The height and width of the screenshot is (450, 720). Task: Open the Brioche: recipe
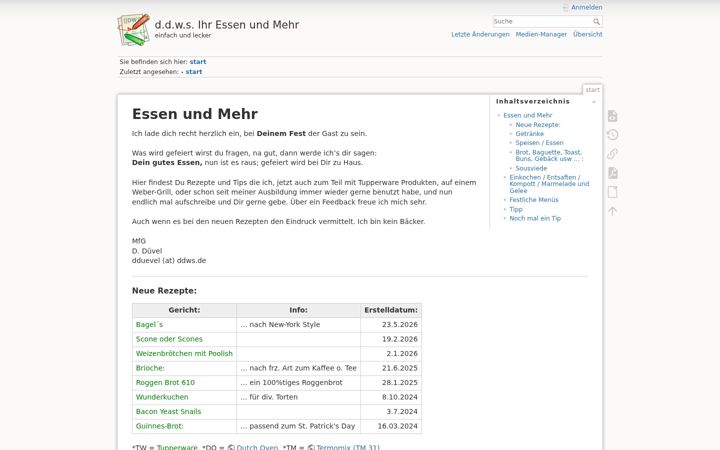pyautogui.click(x=150, y=368)
